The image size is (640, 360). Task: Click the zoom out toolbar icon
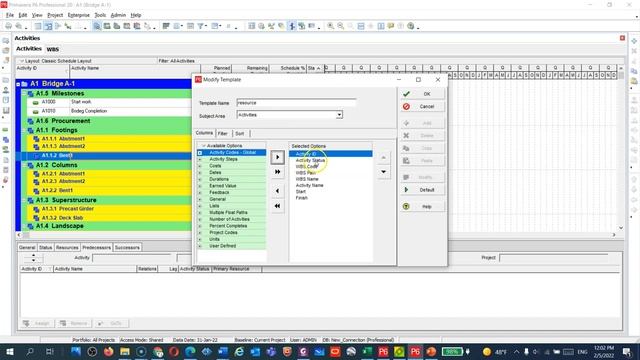point(340,26)
